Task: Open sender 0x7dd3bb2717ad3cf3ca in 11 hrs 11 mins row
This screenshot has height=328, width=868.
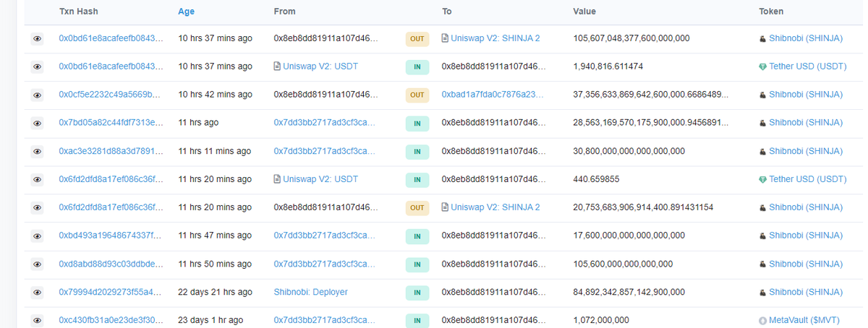Action: (x=325, y=151)
